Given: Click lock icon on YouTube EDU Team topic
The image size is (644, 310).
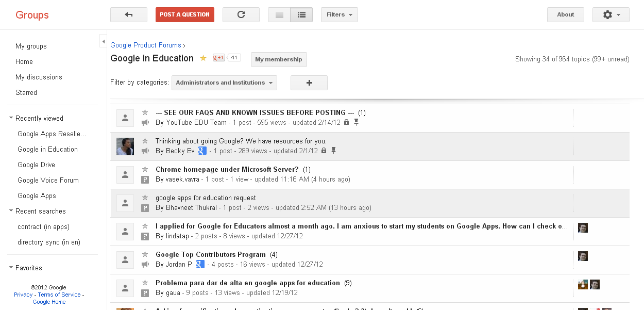Looking at the screenshot, I should pyautogui.click(x=346, y=122).
